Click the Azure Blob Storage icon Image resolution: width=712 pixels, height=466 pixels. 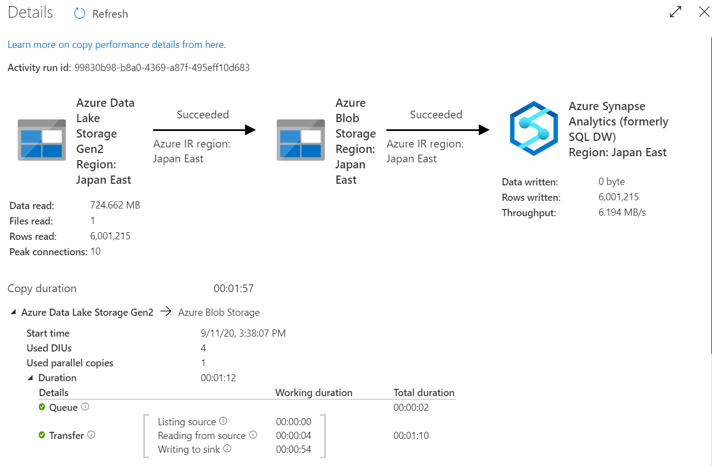pyautogui.click(x=301, y=140)
